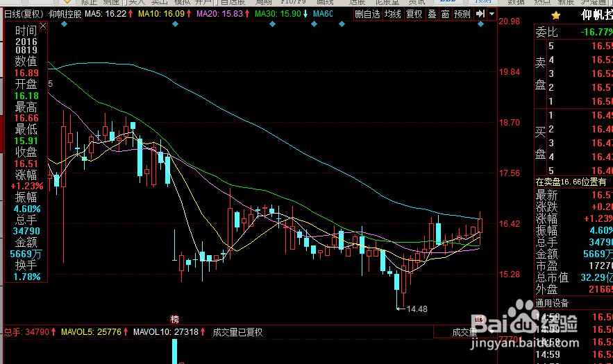Click the 总市值 row in right panel
The height and width of the screenshot is (364, 613).
pyautogui.click(x=573, y=278)
